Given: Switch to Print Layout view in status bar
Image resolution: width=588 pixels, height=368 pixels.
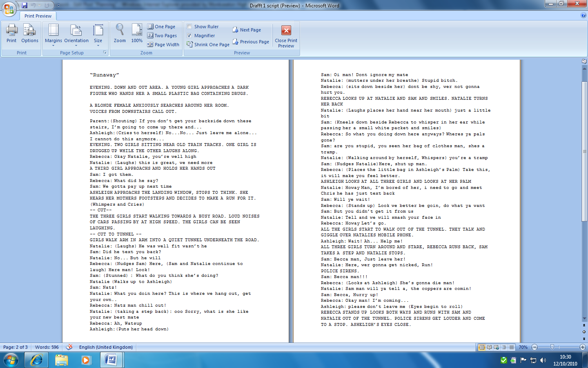Looking at the screenshot, I should pyautogui.click(x=482, y=347).
